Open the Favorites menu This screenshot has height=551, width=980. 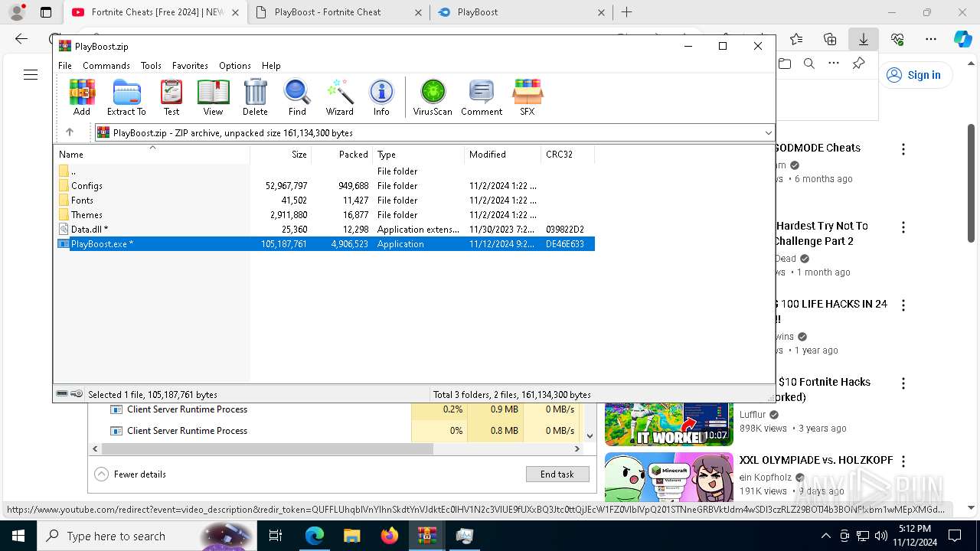(190, 66)
